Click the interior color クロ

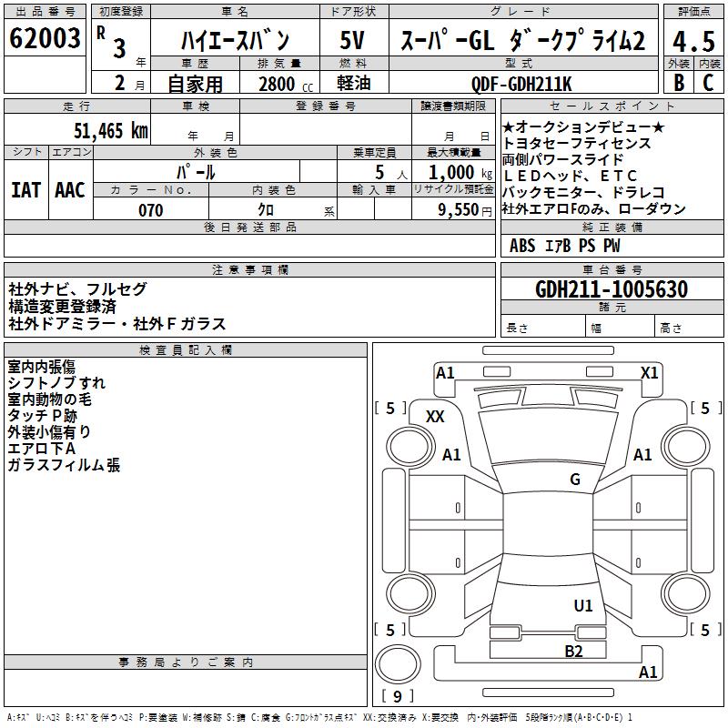click(x=266, y=210)
